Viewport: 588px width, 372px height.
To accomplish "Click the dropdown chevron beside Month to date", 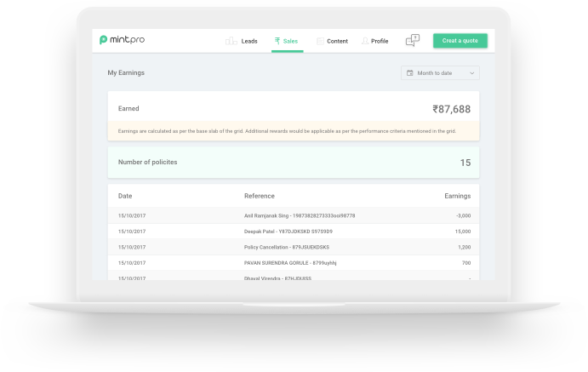I will (471, 73).
